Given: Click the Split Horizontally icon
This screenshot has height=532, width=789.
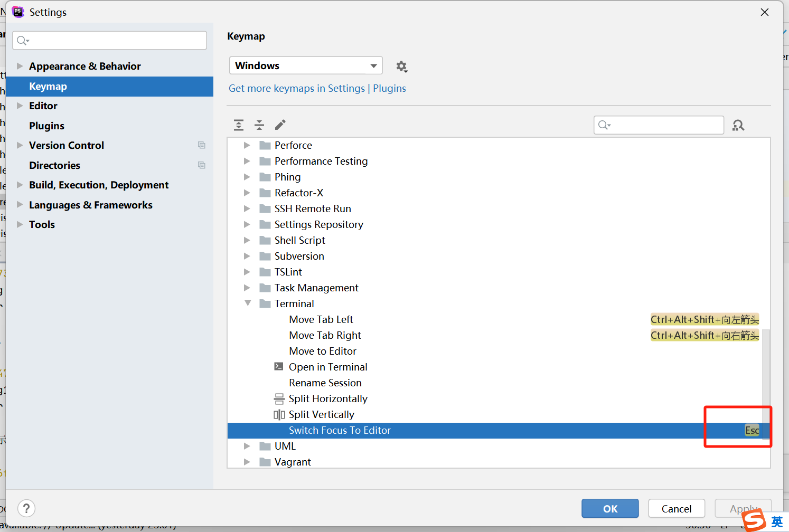Looking at the screenshot, I should point(279,398).
